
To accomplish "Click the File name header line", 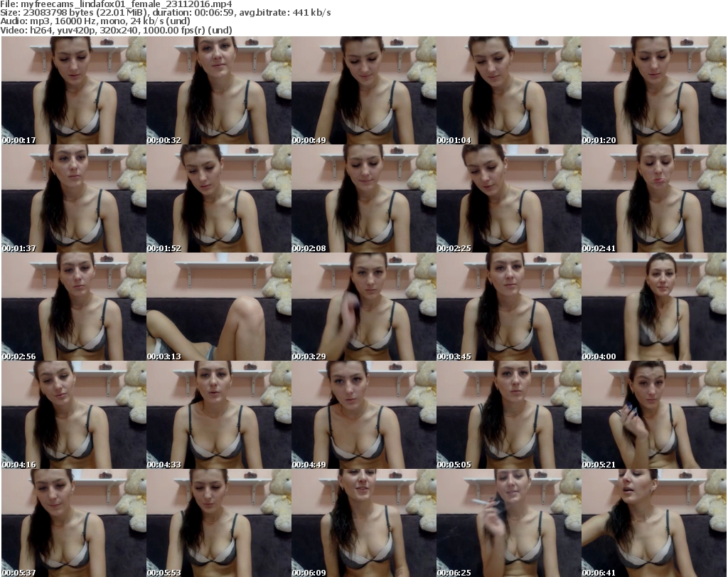I will point(116,4).
